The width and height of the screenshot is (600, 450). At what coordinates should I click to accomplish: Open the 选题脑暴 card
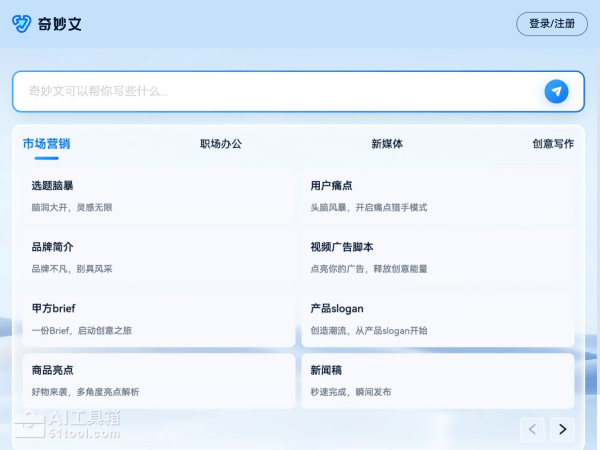click(x=159, y=196)
